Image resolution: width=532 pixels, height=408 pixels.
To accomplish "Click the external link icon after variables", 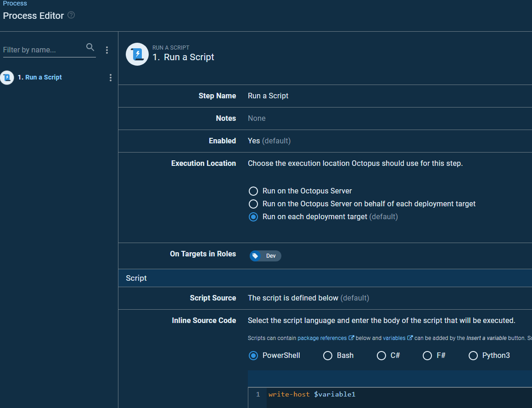I will 410,338.
